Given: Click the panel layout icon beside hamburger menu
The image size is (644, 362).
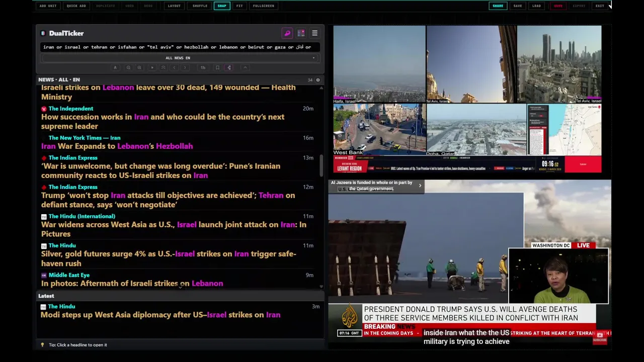Looking at the screenshot, I should click(x=301, y=33).
